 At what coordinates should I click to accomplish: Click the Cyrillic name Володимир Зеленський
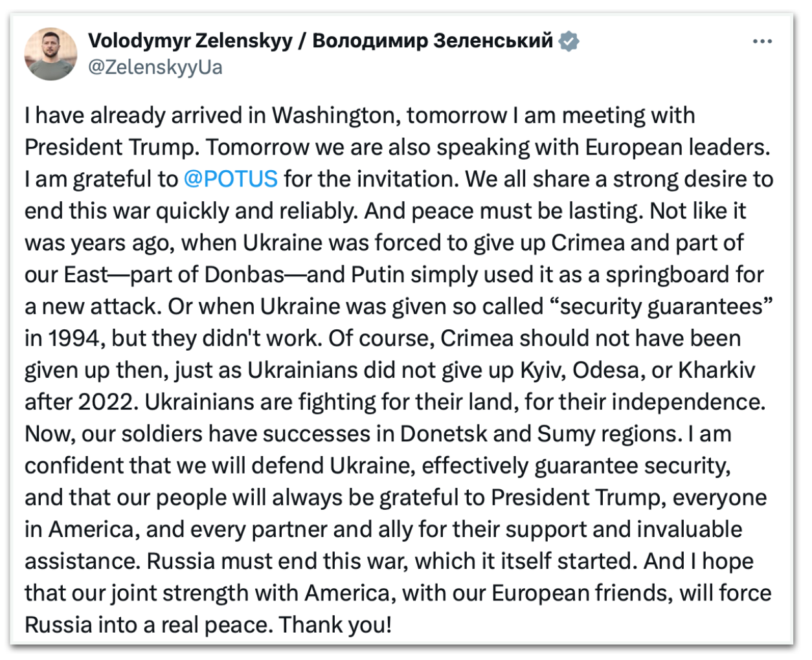[433, 41]
